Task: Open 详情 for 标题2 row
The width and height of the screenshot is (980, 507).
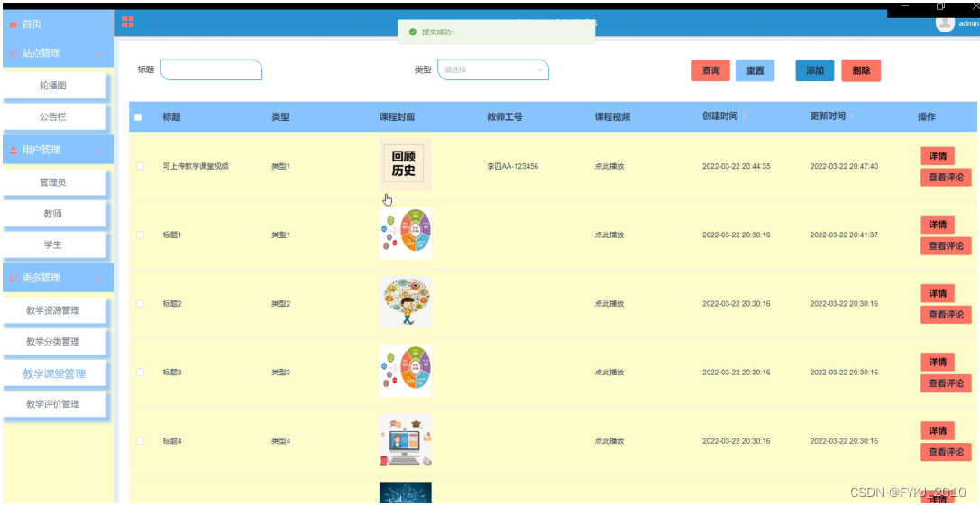Action: click(x=938, y=293)
